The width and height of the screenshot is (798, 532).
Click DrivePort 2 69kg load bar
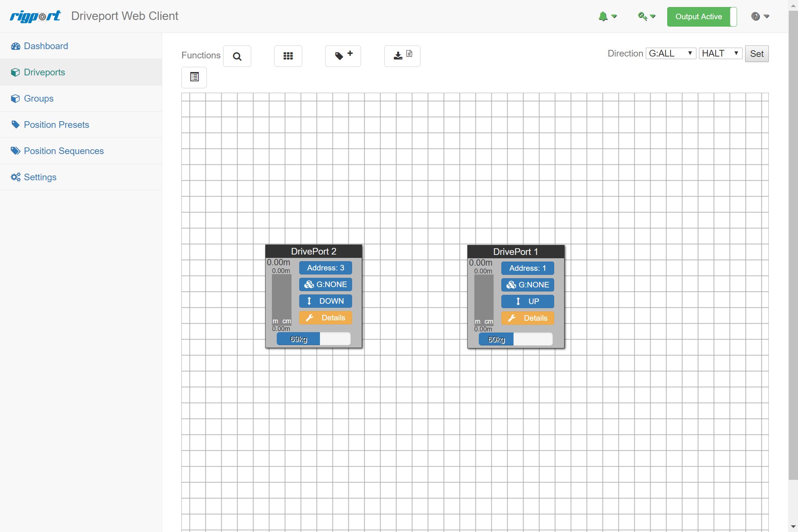[313, 339]
